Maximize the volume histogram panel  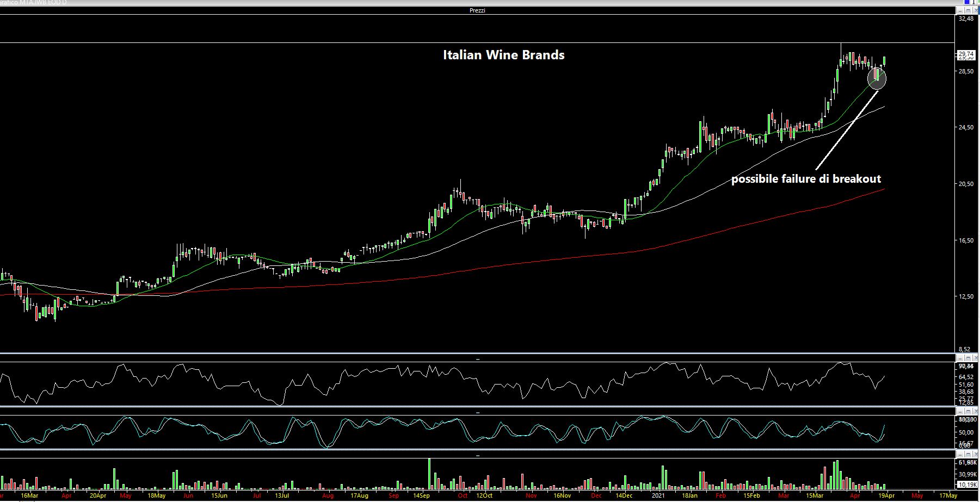pyautogui.click(x=968, y=454)
